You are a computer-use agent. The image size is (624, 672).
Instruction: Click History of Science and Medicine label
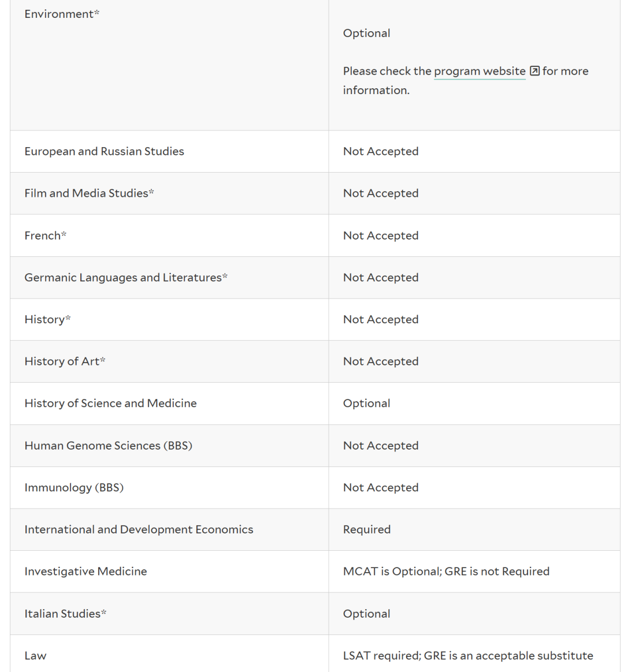pos(110,404)
